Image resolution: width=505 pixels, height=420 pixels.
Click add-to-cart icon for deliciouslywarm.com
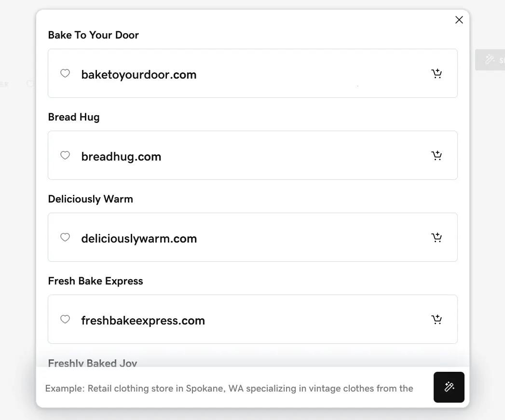[437, 238]
